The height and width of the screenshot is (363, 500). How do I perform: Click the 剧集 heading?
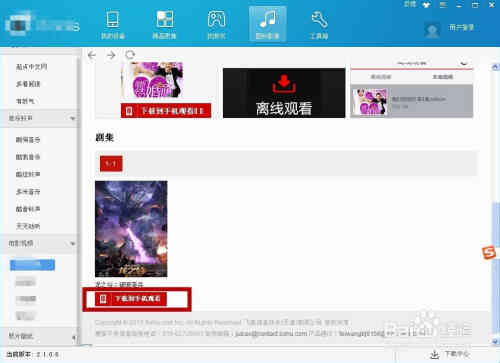coord(105,137)
